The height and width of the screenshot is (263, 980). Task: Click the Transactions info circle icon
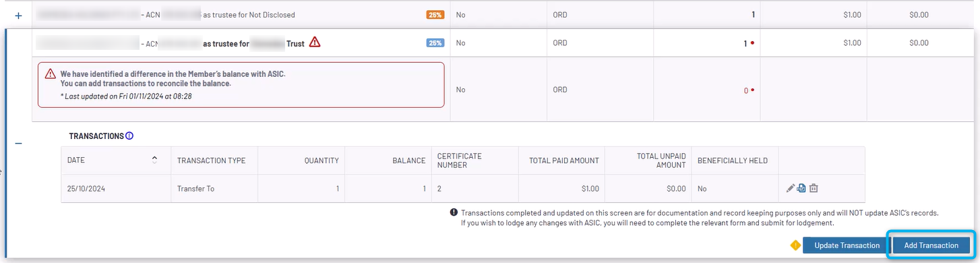pyautogui.click(x=129, y=136)
